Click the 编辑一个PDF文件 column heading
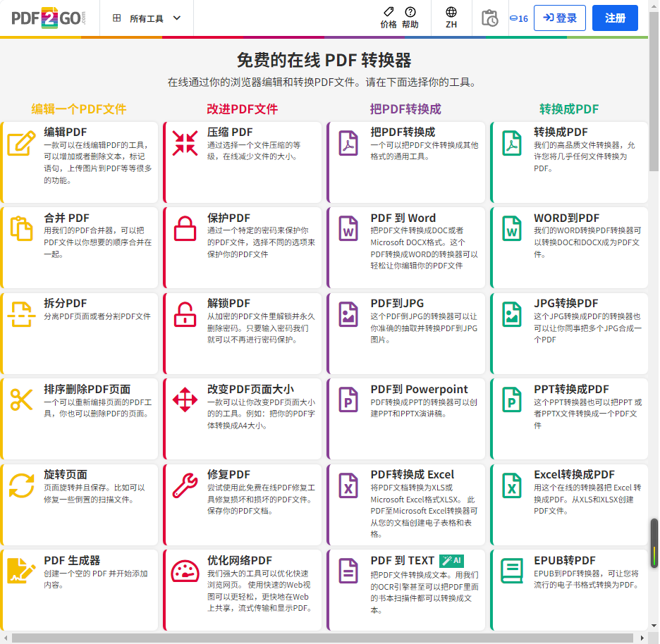The height and width of the screenshot is (644, 660). coord(79,109)
